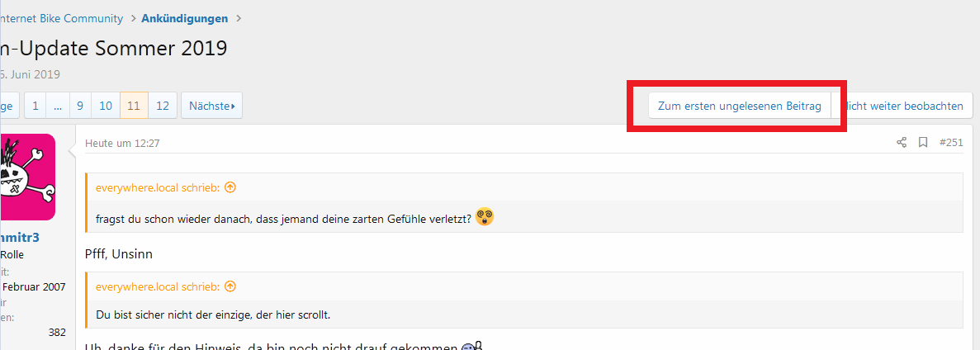
Task: Open the page-jump ellipsis in pagination
Action: coord(58,106)
